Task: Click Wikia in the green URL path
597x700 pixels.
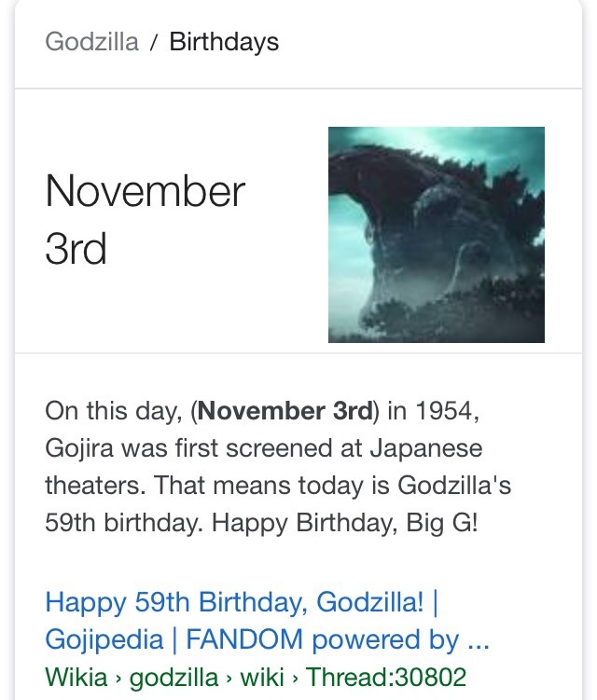Action: pyautogui.click(x=76, y=677)
